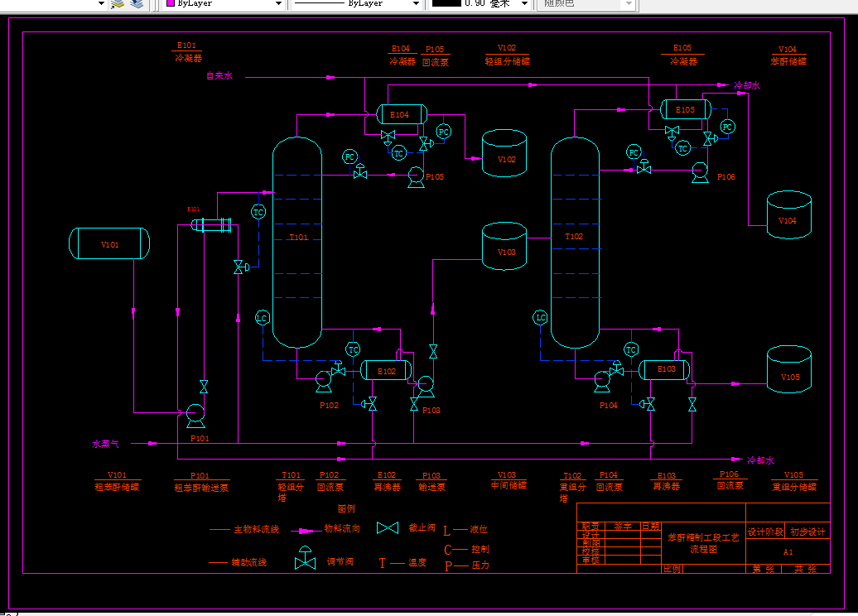Click the E104 condenser vessel
The height and width of the screenshot is (616, 858).
pyautogui.click(x=402, y=114)
